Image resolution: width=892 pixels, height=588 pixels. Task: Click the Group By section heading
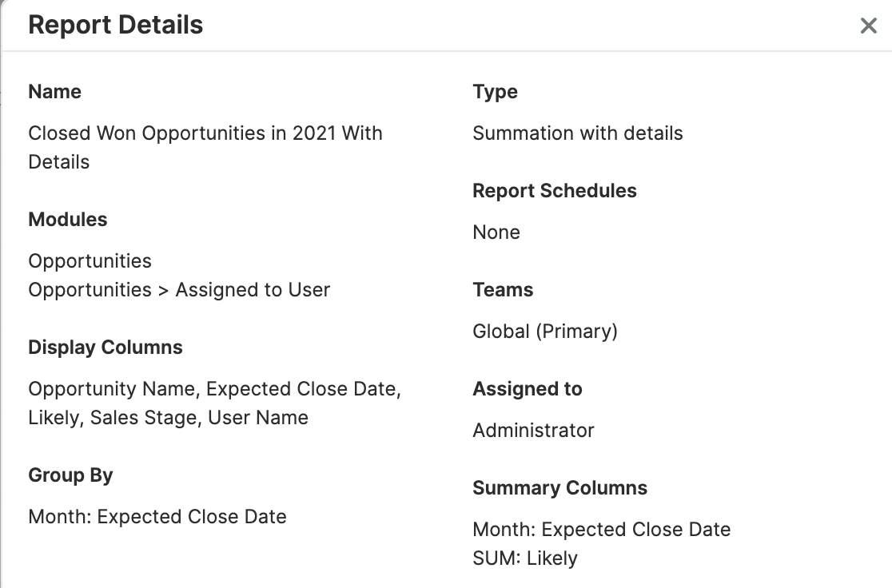coord(70,475)
